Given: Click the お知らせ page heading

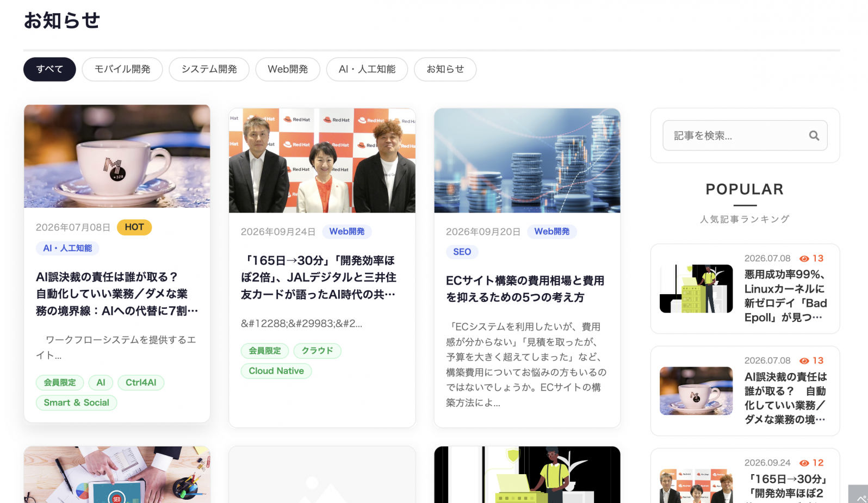Looking at the screenshot, I should pos(62,21).
